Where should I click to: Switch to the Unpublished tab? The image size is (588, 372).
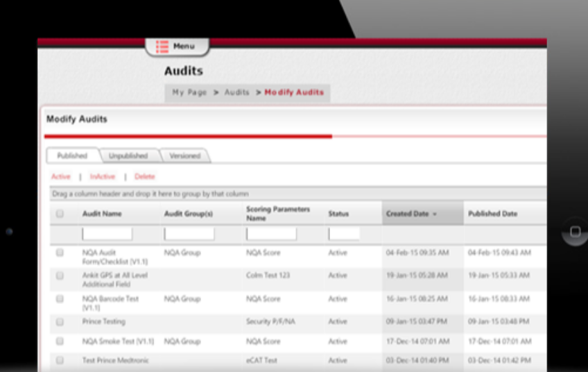point(128,155)
